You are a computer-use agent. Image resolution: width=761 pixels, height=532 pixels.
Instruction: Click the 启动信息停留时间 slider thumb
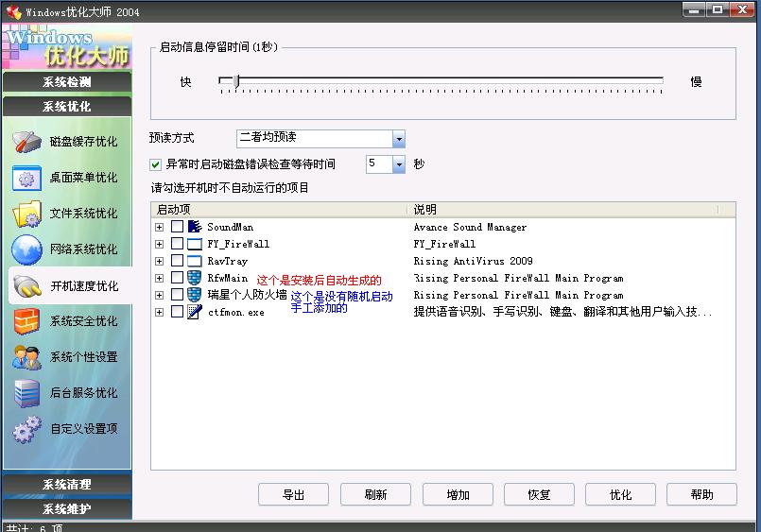236,81
